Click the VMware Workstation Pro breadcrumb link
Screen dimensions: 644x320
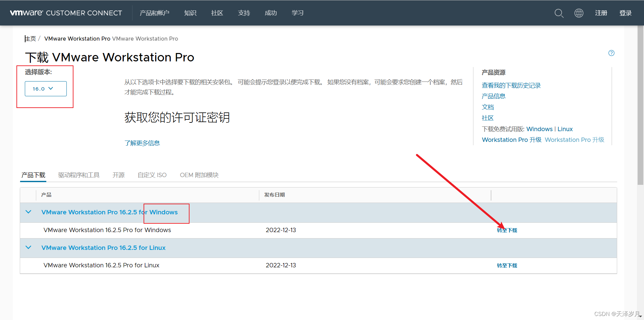(77, 39)
